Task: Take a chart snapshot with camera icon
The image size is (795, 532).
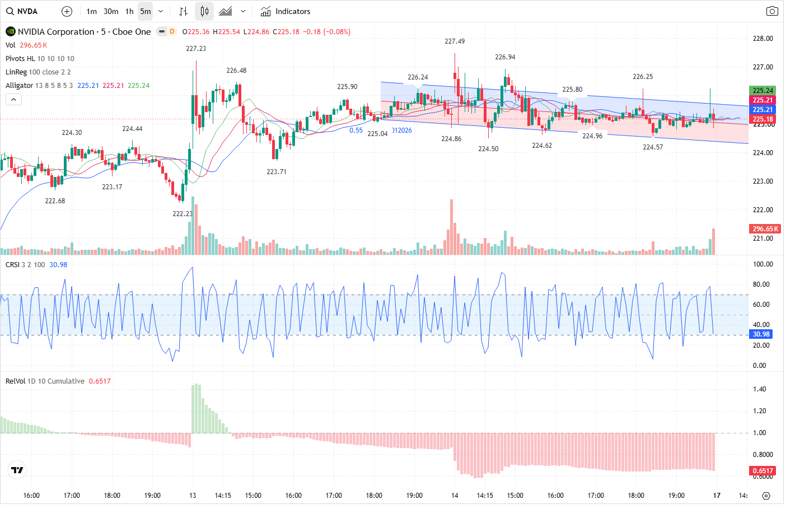Action: (772, 11)
